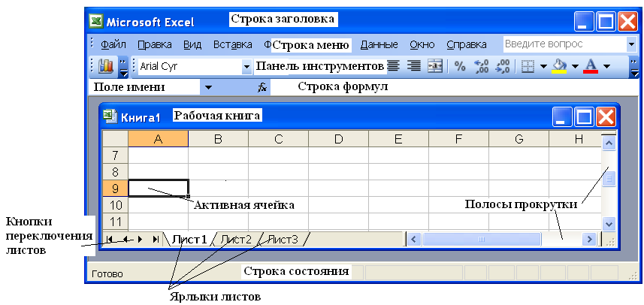Open the Вставка menu

(x=233, y=45)
